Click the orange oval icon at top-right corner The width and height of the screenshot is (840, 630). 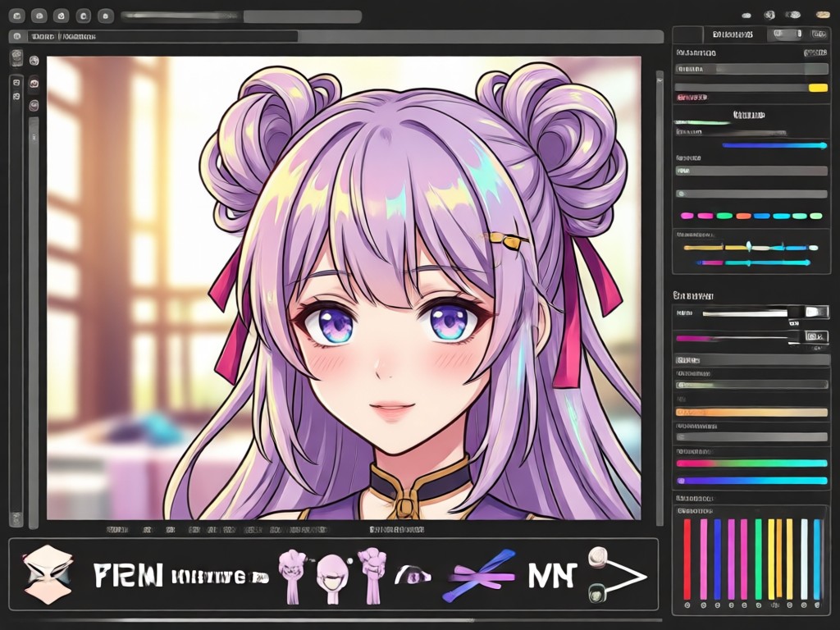click(x=823, y=15)
